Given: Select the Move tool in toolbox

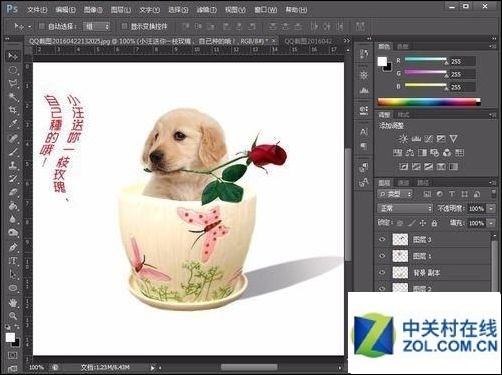Looking at the screenshot, I should click(13, 56).
